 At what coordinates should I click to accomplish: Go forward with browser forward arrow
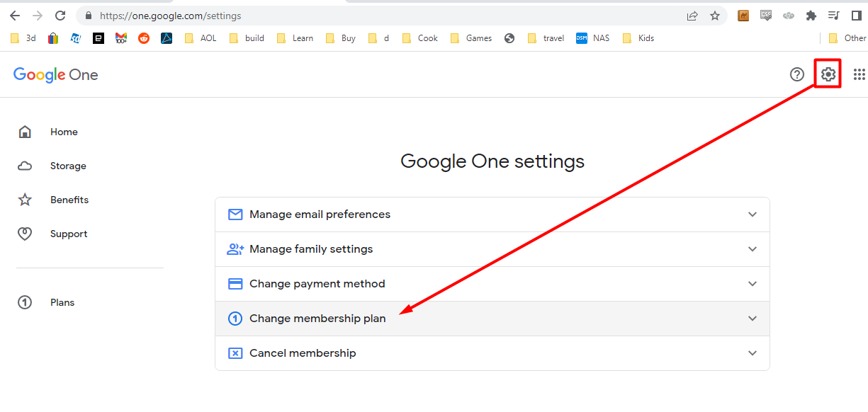click(x=38, y=16)
